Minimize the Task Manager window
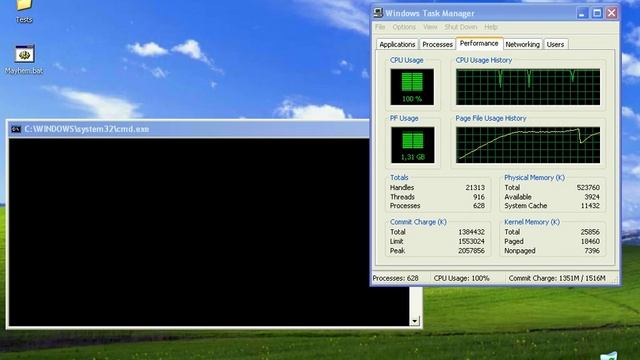This screenshot has height=360, width=640. coord(582,13)
